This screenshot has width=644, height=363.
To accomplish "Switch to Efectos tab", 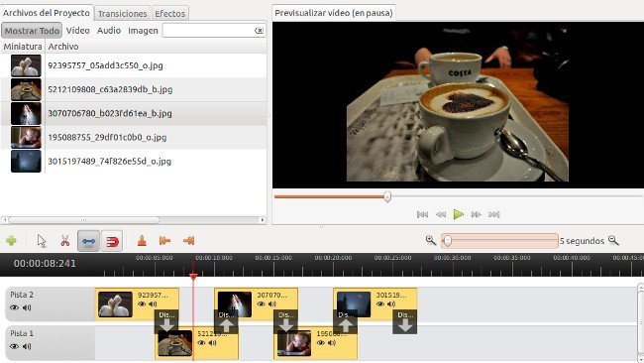I will point(170,14).
